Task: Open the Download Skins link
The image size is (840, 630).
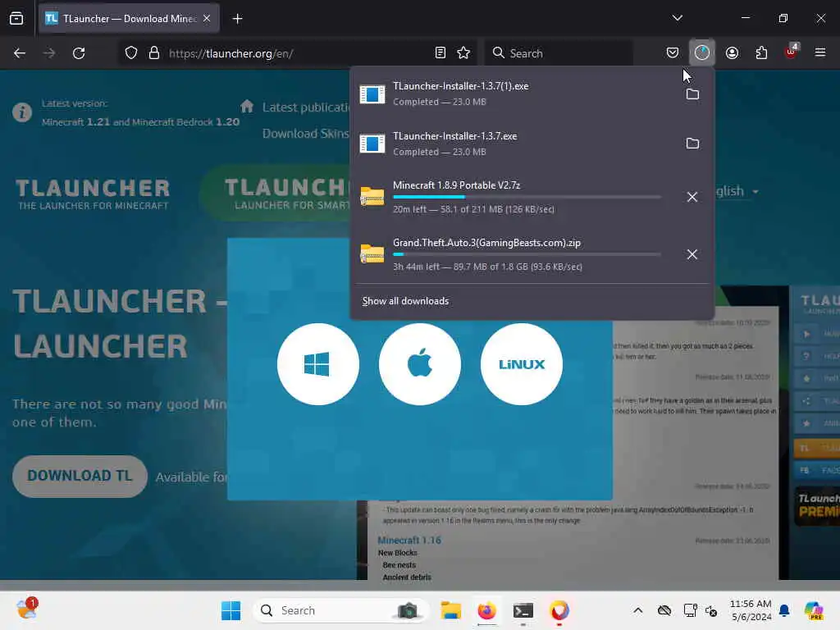Action: point(305,134)
